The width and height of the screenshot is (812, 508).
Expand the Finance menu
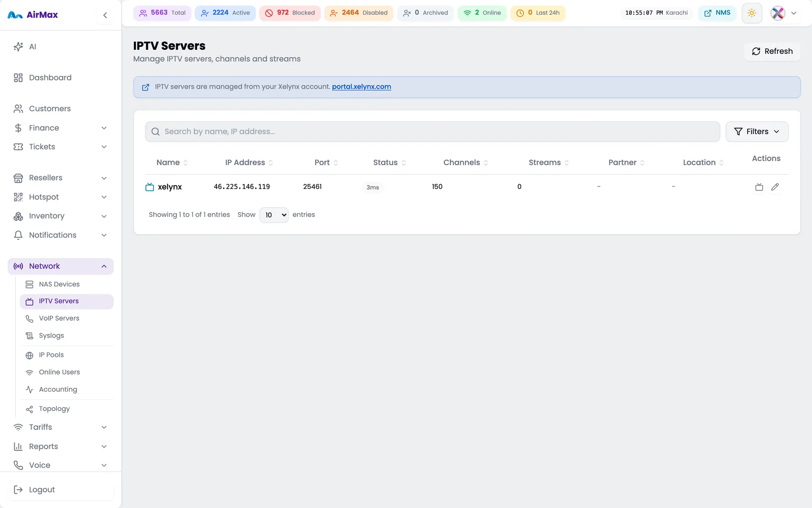tap(60, 128)
